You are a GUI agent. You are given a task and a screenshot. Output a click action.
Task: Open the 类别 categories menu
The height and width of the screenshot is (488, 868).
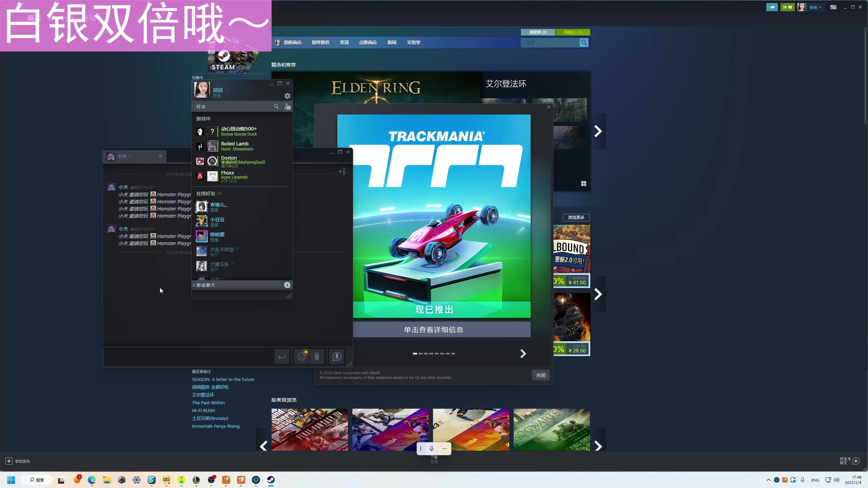[344, 42]
